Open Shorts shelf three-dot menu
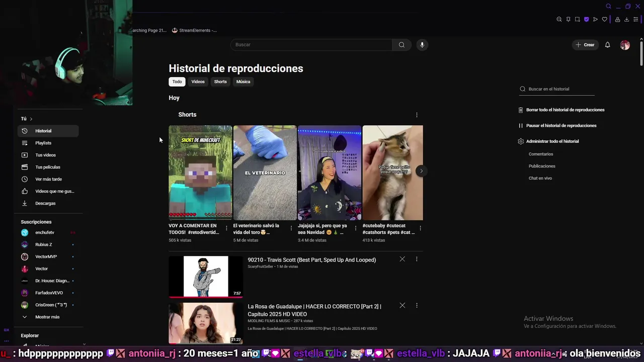The height and width of the screenshot is (362, 644). [x=417, y=115]
